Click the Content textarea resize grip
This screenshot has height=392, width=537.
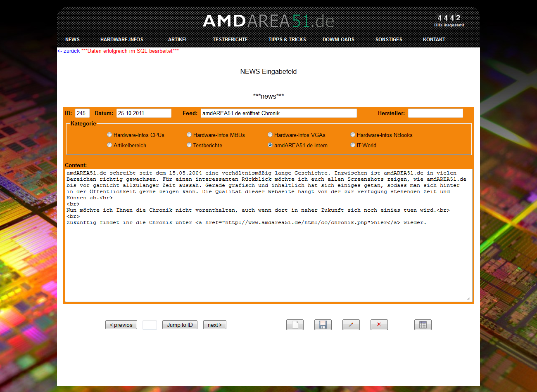[469, 298]
